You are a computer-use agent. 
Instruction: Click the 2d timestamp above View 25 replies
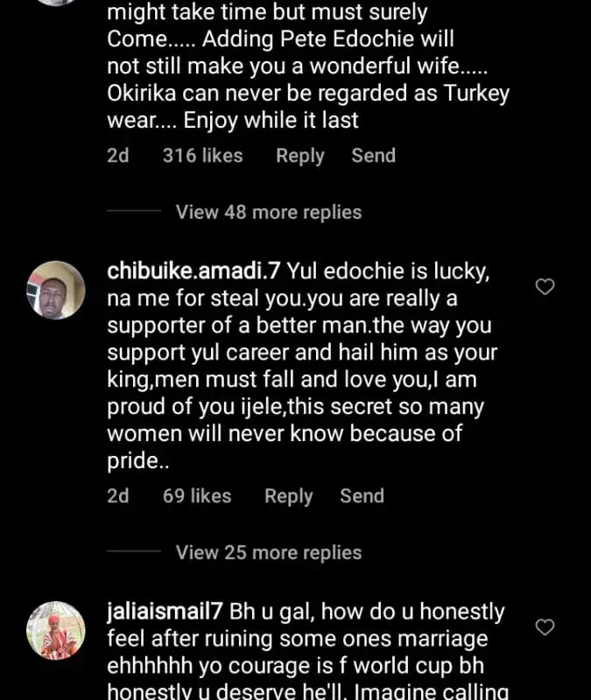pos(117,496)
